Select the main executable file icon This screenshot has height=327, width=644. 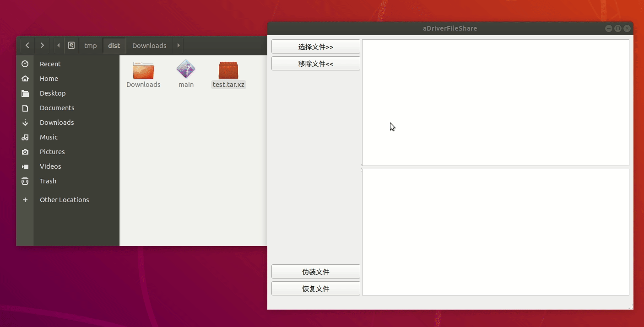click(186, 69)
